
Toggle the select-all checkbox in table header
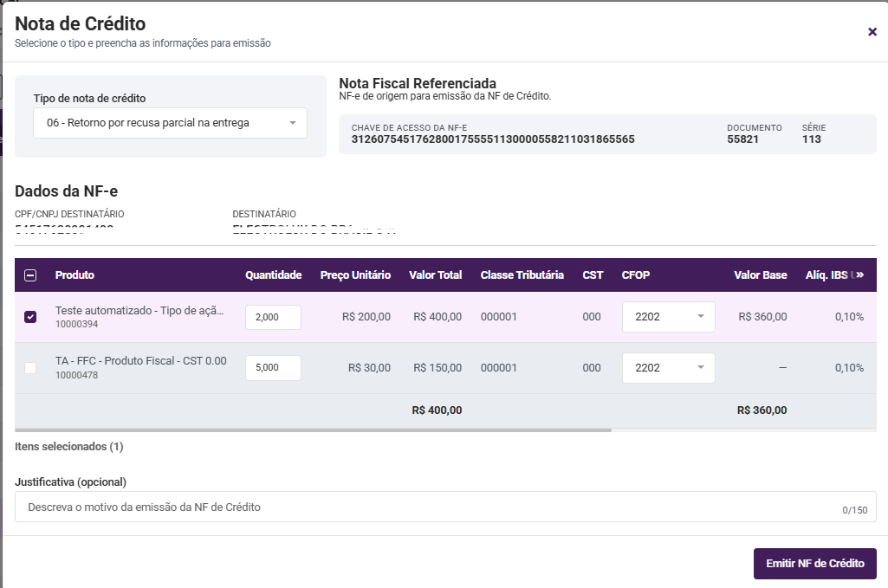point(30,275)
